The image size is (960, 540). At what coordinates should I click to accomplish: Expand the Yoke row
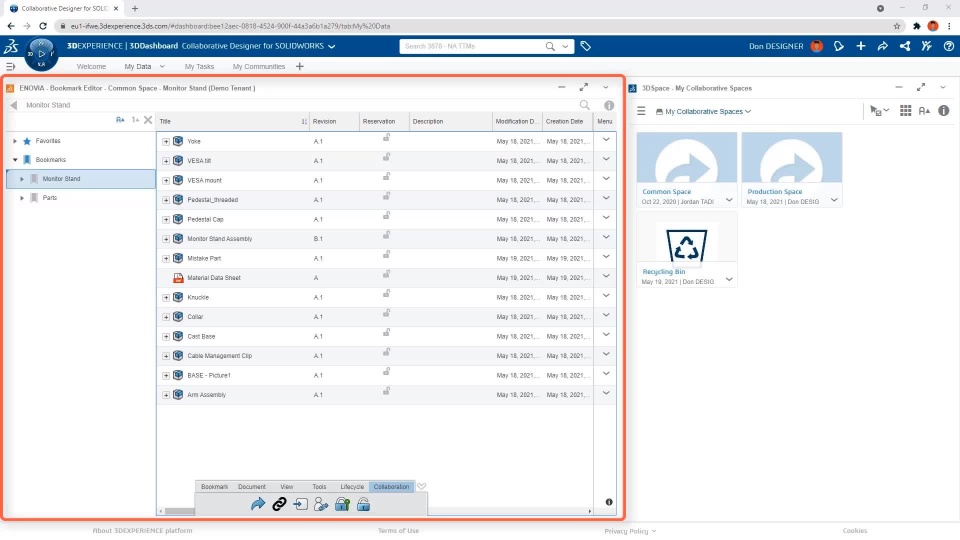click(166, 141)
